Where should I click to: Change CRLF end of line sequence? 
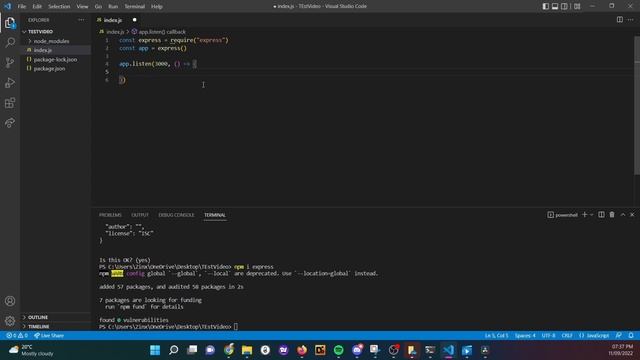point(567,336)
